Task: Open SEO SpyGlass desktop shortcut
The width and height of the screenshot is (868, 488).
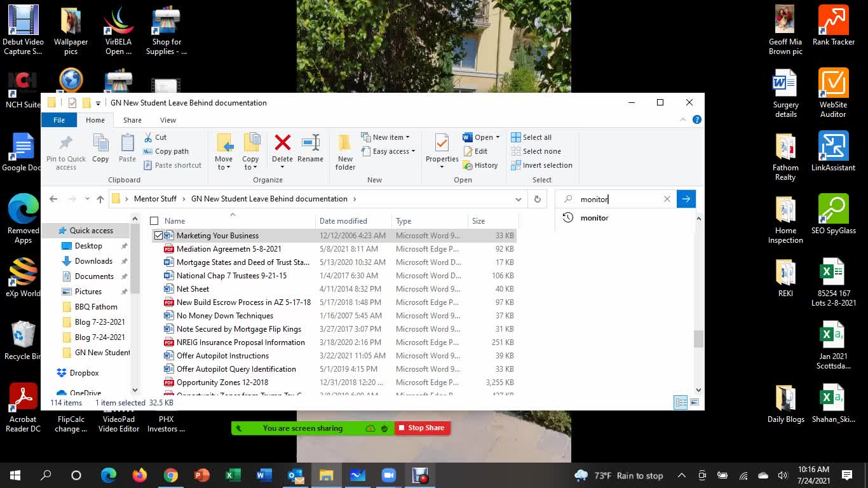Action: pyautogui.click(x=834, y=214)
